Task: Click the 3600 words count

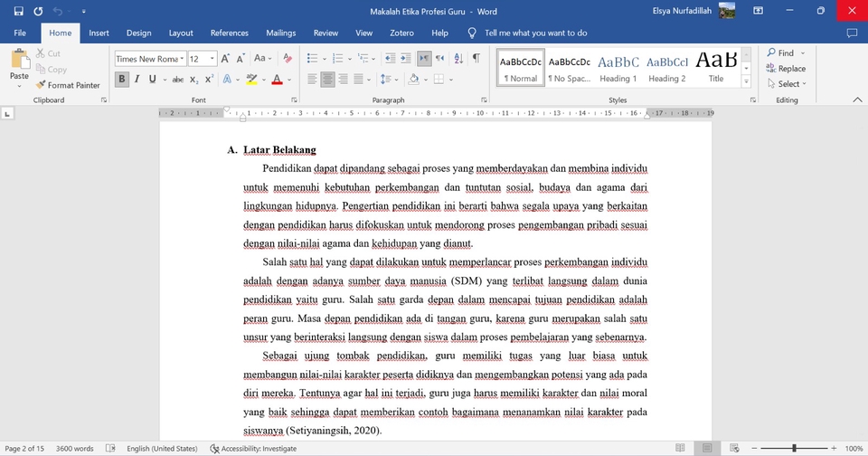Action: click(x=75, y=448)
